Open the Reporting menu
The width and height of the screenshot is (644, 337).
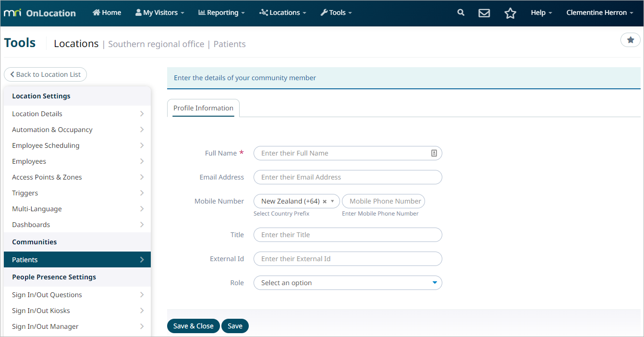tap(221, 13)
